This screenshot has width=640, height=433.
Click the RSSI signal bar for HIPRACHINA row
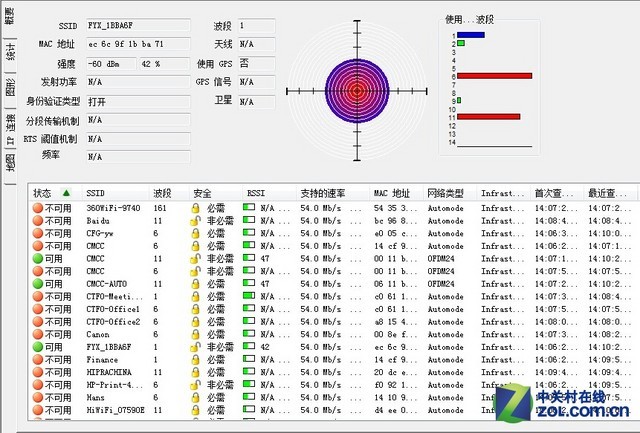point(249,371)
